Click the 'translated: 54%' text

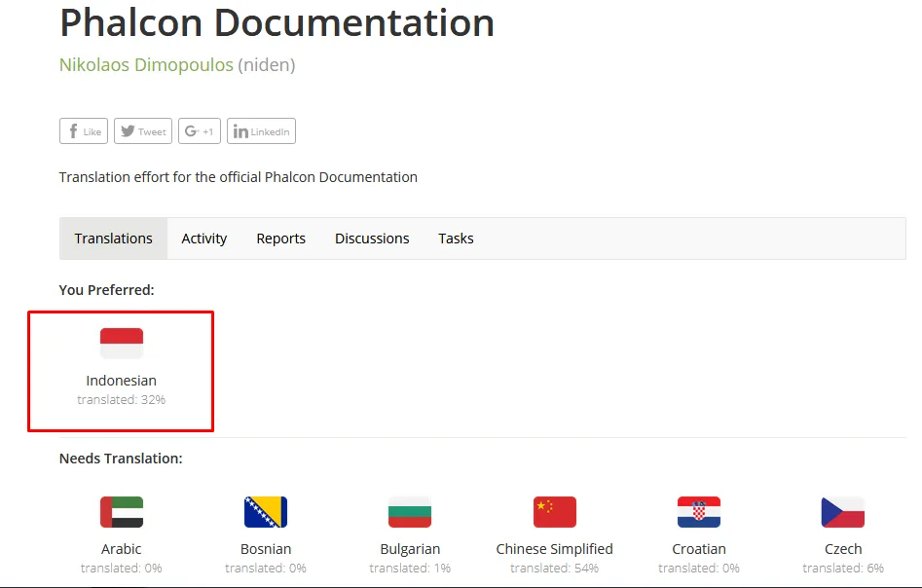click(555, 568)
